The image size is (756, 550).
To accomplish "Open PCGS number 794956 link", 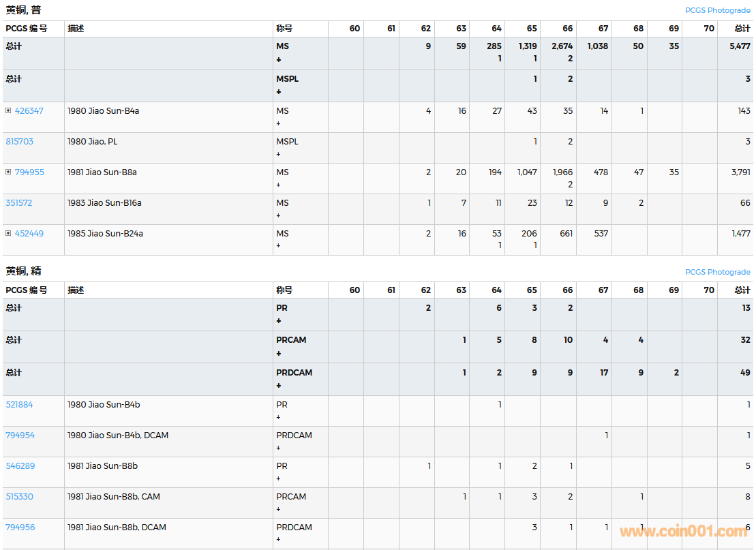I will coord(20,528).
